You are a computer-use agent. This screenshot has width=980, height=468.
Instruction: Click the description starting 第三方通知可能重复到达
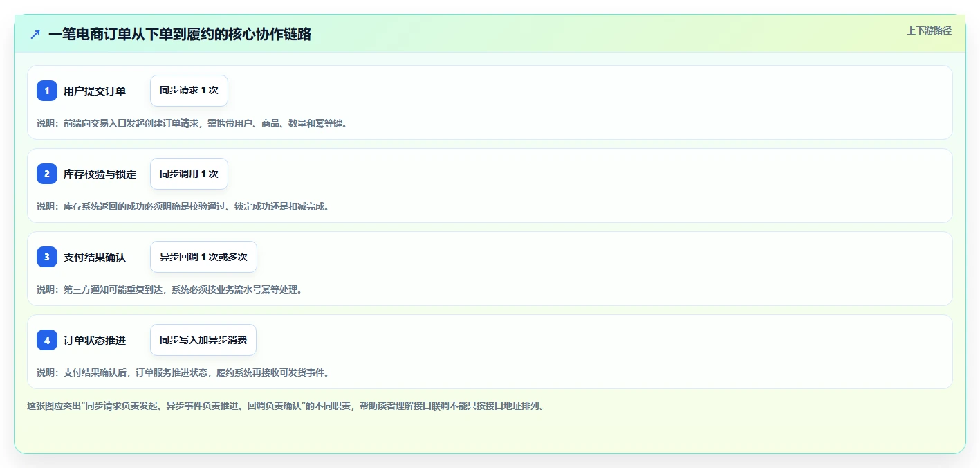tap(169, 289)
